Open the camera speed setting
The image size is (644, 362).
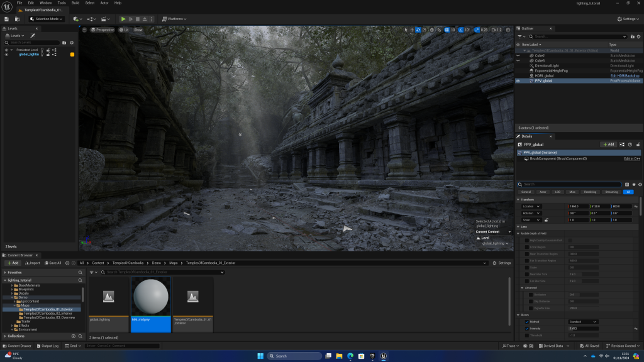[x=497, y=30]
